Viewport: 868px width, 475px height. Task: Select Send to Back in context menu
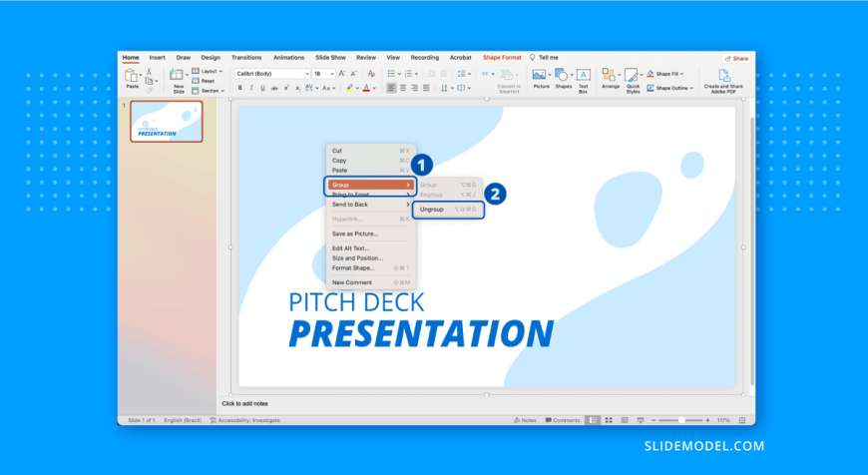tap(370, 205)
